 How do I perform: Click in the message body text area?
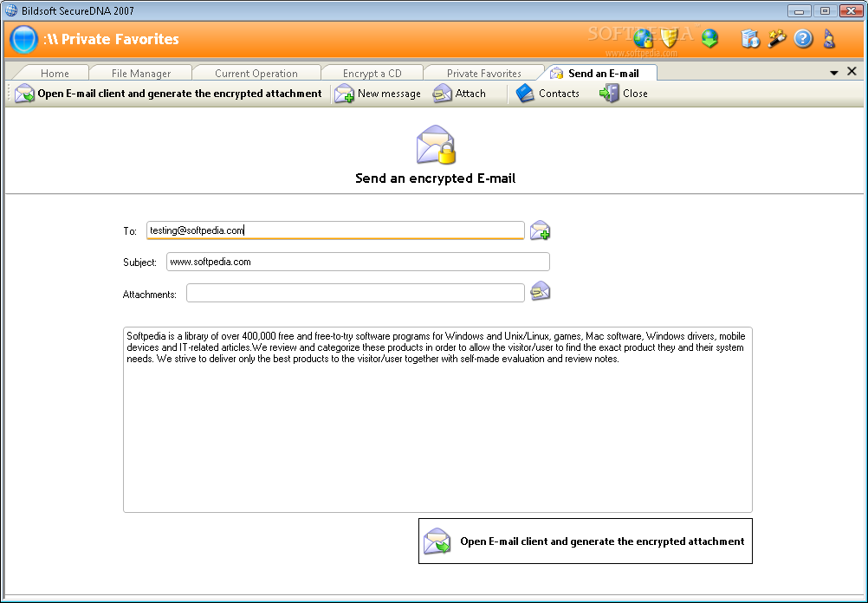pyautogui.click(x=437, y=419)
